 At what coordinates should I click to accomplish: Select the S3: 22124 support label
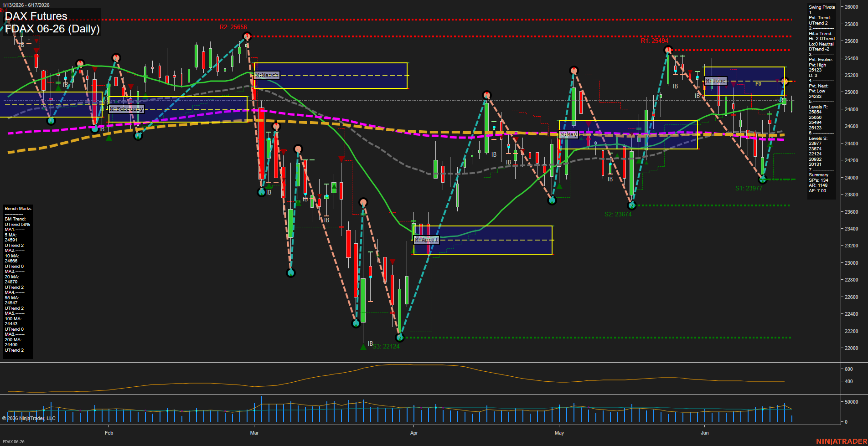point(386,346)
